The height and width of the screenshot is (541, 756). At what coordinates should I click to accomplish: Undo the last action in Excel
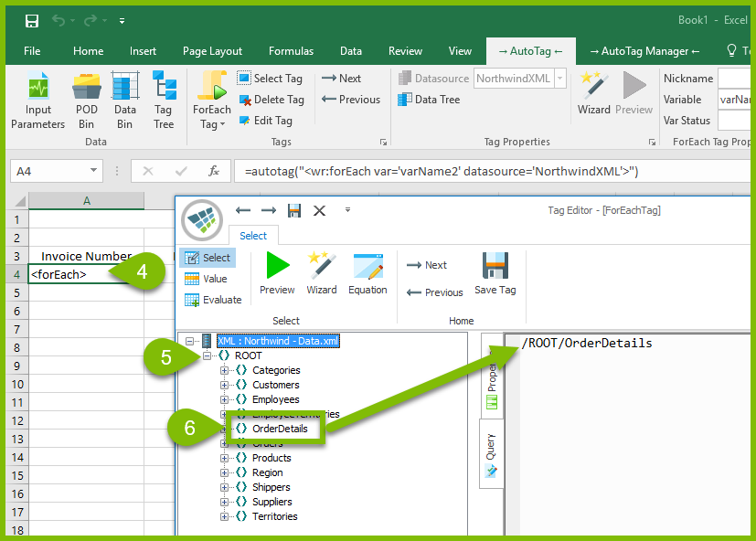(x=59, y=21)
